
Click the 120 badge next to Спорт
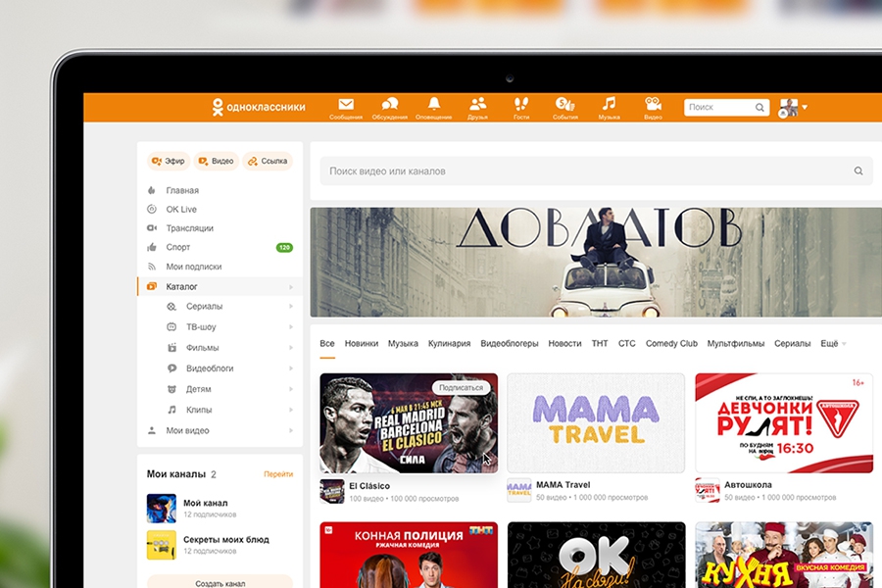click(284, 248)
